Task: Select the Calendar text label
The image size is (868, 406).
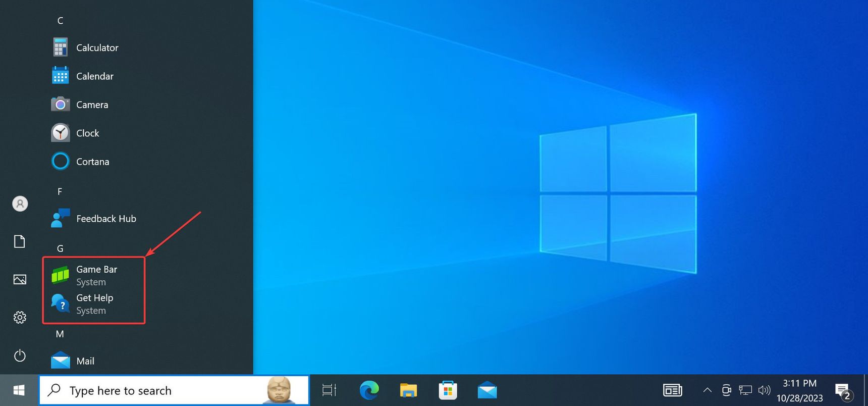Action: tap(95, 76)
